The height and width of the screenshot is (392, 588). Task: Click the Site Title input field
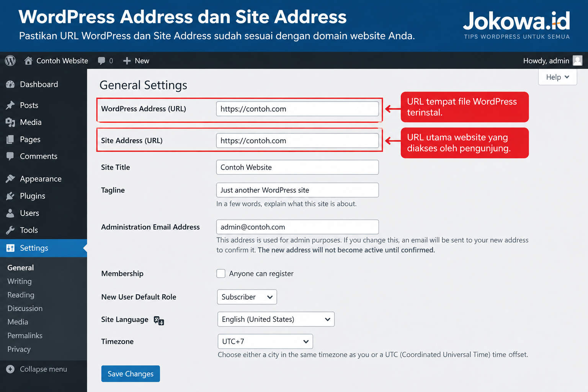click(297, 167)
